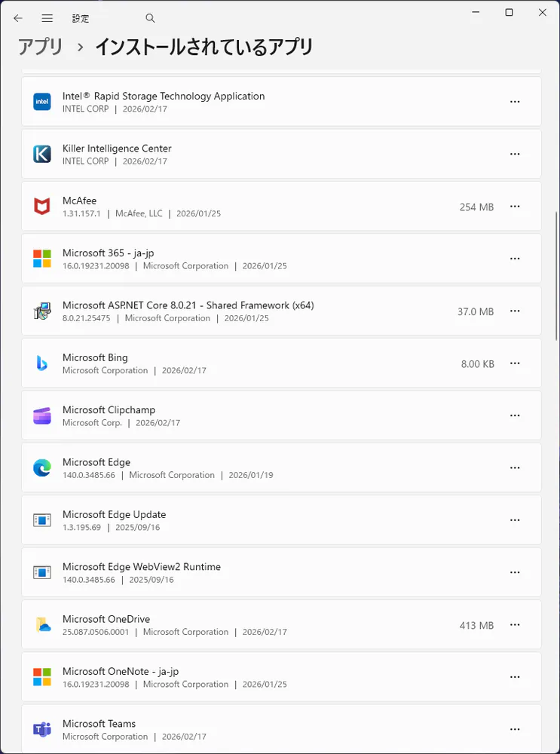Click the search magnifier icon
This screenshot has width=560, height=754.
pyautogui.click(x=150, y=18)
